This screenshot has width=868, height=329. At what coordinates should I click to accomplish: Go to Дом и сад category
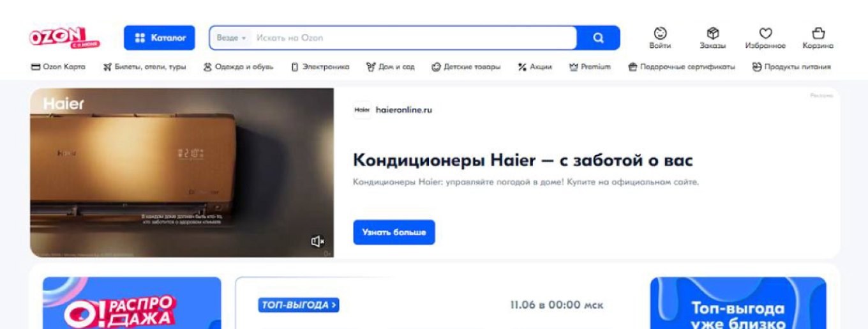391,66
